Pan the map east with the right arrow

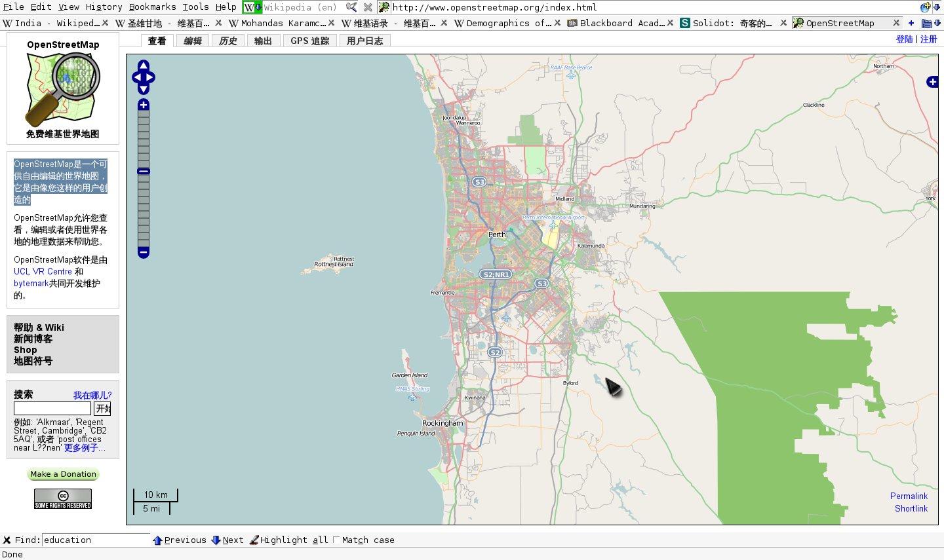[151, 77]
